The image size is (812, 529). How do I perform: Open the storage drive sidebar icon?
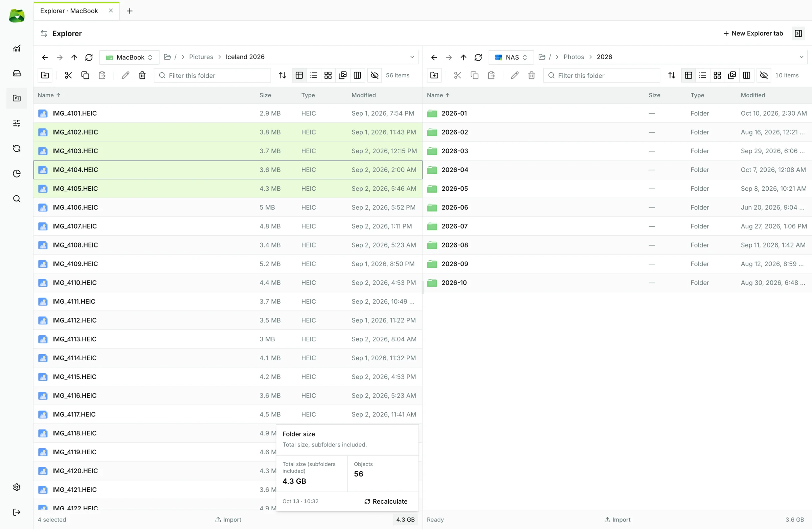(17, 73)
